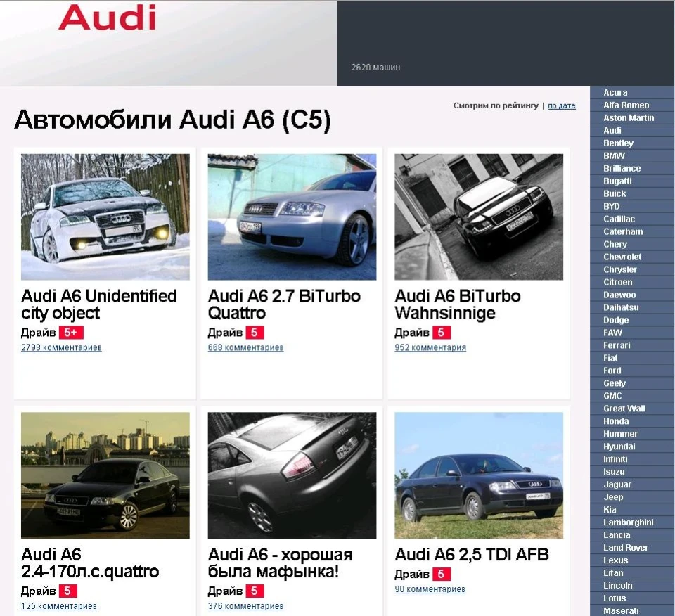Go to Bugatti brand page
The height and width of the screenshot is (616, 675).
tap(617, 181)
